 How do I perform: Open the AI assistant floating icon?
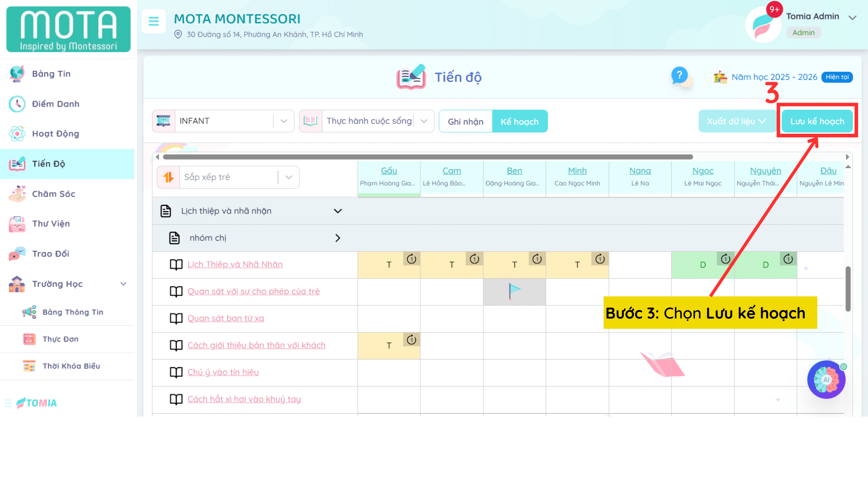(x=826, y=380)
